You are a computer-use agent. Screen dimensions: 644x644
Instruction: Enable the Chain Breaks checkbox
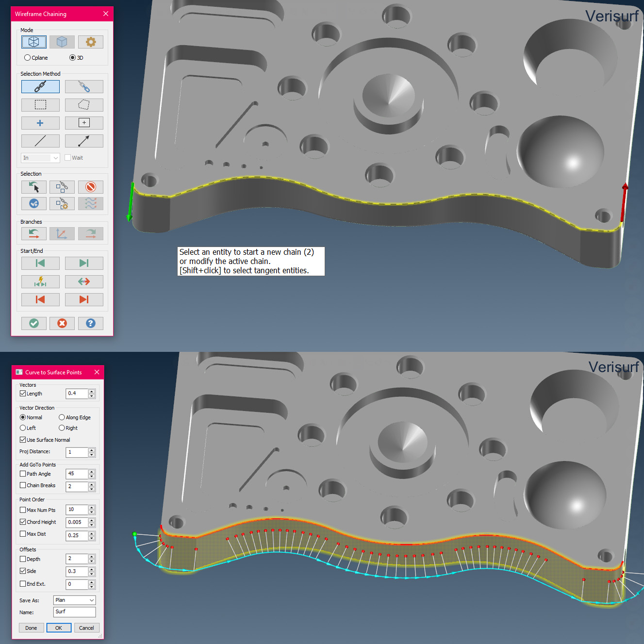tap(23, 485)
